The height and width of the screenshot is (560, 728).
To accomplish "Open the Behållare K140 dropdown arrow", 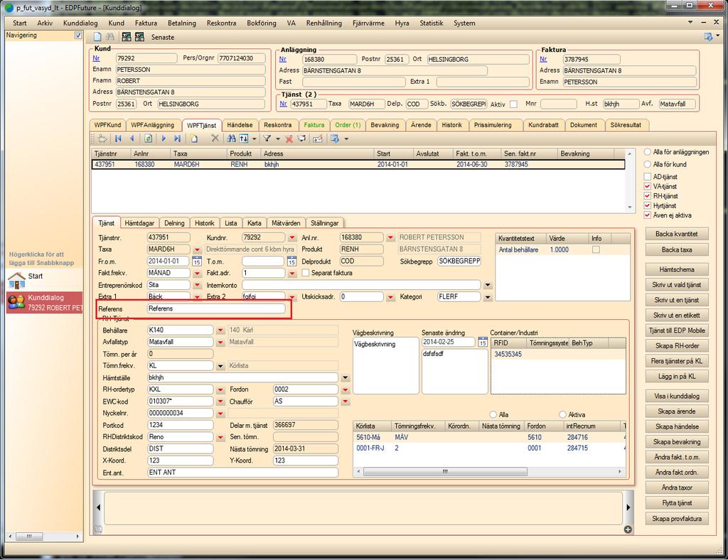I will 220,330.
